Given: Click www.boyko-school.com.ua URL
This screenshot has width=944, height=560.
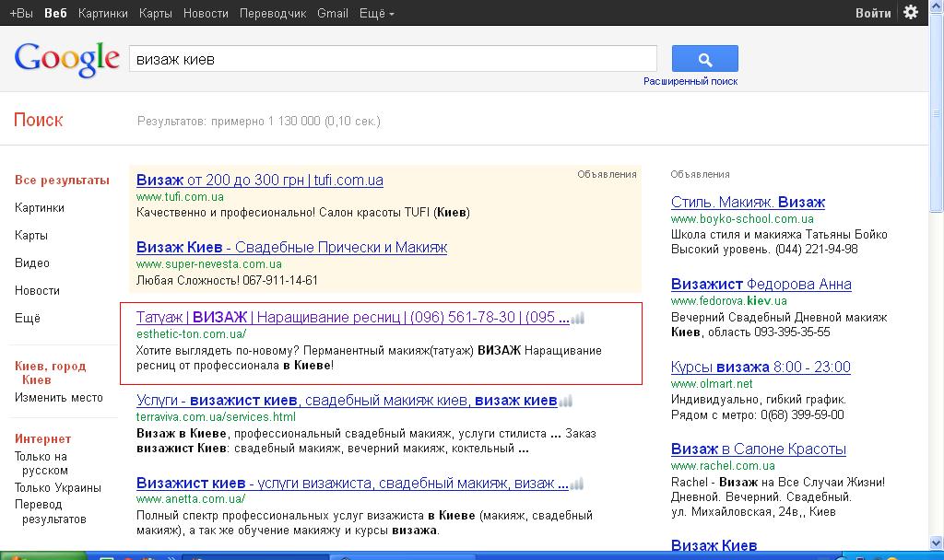Looking at the screenshot, I should [742, 219].
